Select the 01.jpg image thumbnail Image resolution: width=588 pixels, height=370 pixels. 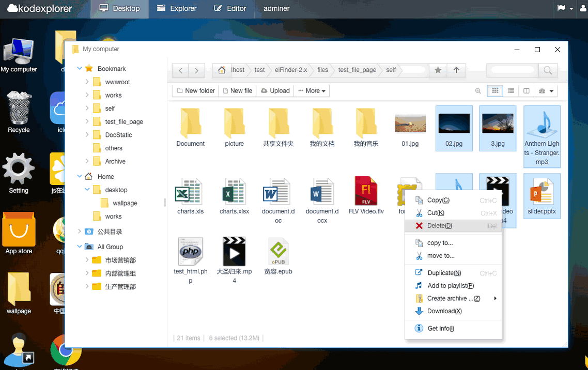(410, 124)
